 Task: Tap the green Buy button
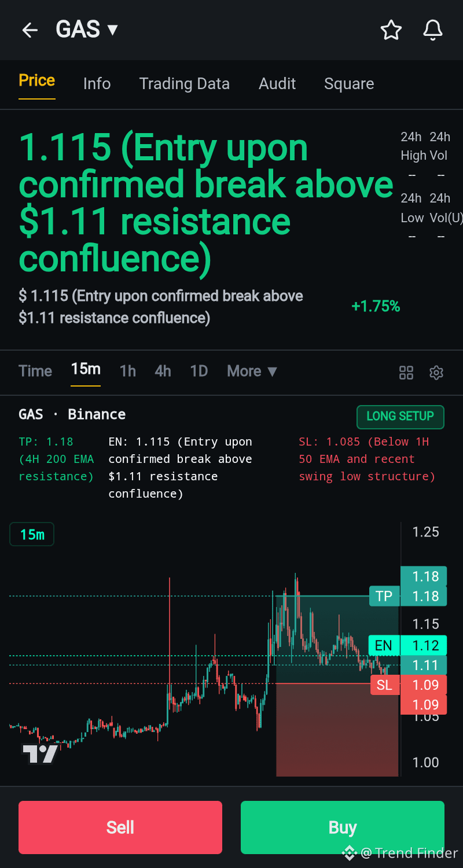point(343,827)
